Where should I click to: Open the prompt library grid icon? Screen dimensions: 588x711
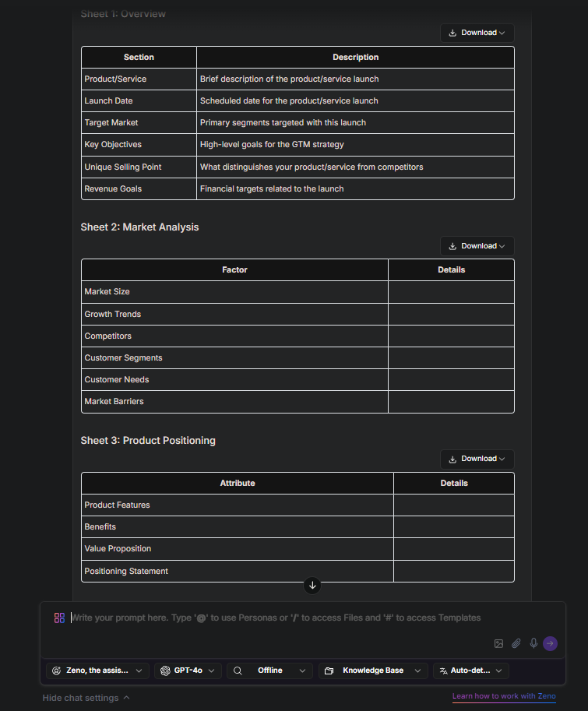(59, 618)
